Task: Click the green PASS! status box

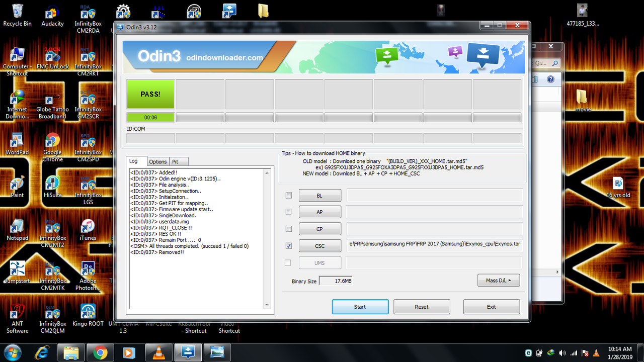Action: (x=150, y=94)
